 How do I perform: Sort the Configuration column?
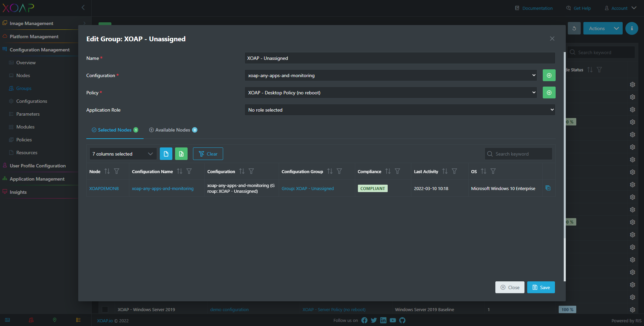pos(242,171)
